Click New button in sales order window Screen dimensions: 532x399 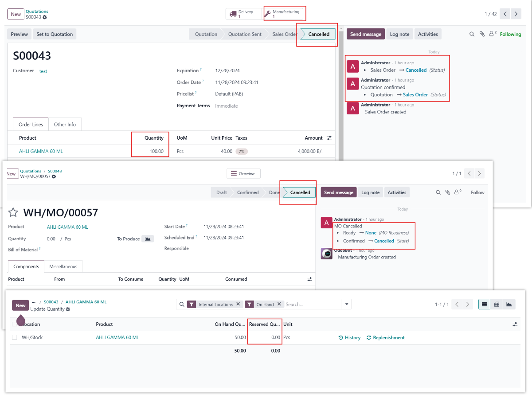coord(16,14)
